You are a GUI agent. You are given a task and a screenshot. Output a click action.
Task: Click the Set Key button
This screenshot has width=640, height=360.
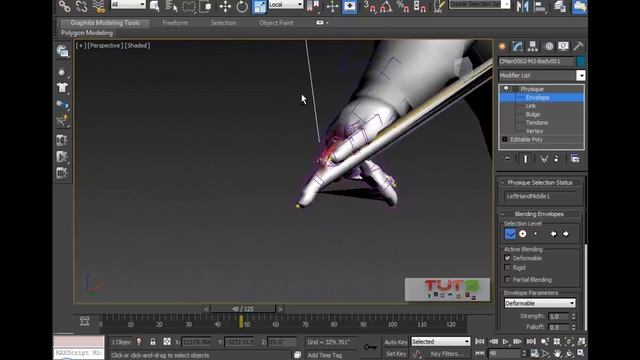click(396, 354)
